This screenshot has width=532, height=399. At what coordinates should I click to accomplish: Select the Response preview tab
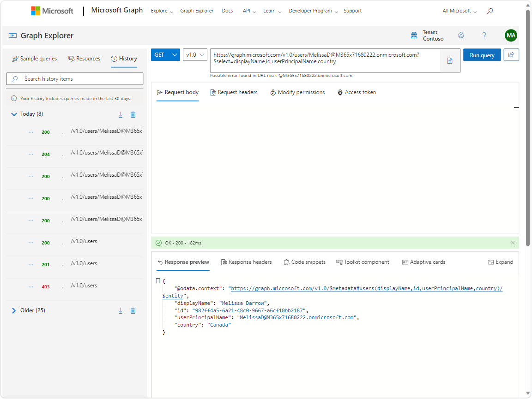(x=183, y=262)
